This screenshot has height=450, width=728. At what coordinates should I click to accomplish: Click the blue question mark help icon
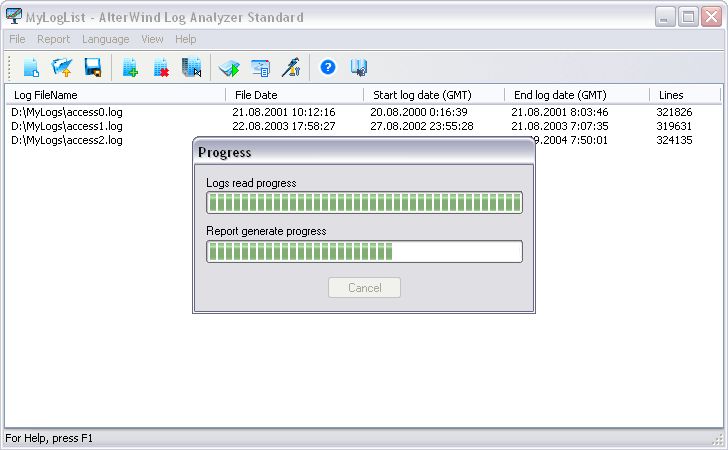coord(328,67)
